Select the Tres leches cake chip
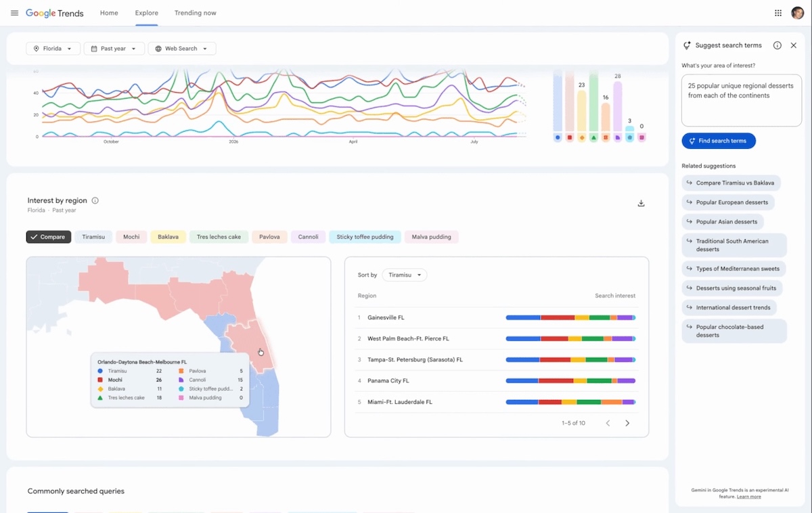Image resolution: width=812 pixels, height=513 pixels. 219,237
